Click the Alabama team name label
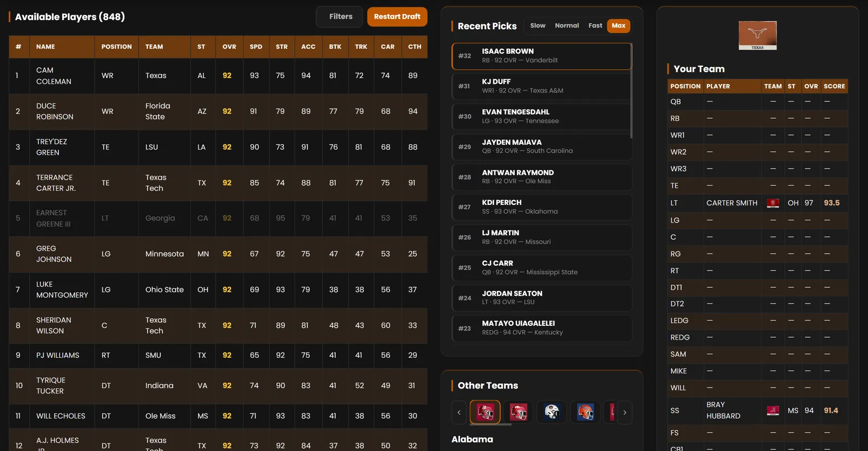 pos(473,440)
